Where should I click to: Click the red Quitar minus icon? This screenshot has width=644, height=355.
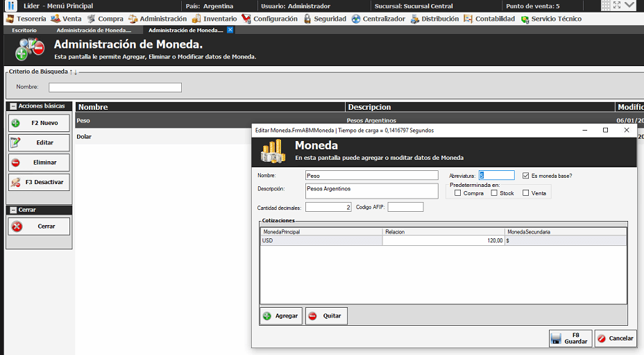pos(312,316)
